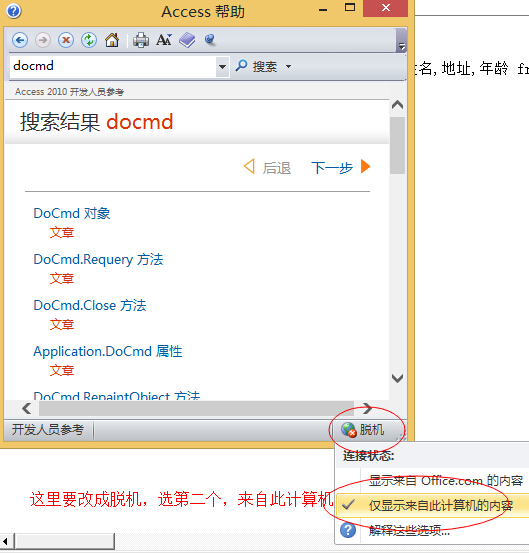Viewport: 529px width, 553px height.
Task: Click the help question icon beside 解释这些选项
Action: pyautogui.click(x=348, y=530)
